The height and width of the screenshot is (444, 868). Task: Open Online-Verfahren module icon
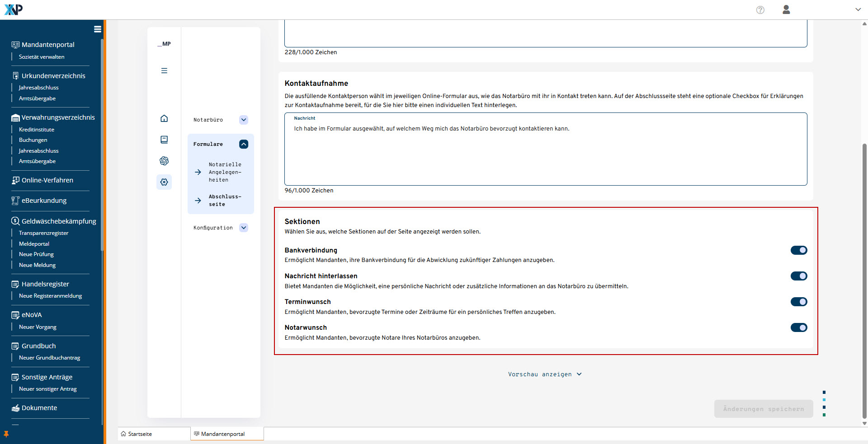point(15,180)
